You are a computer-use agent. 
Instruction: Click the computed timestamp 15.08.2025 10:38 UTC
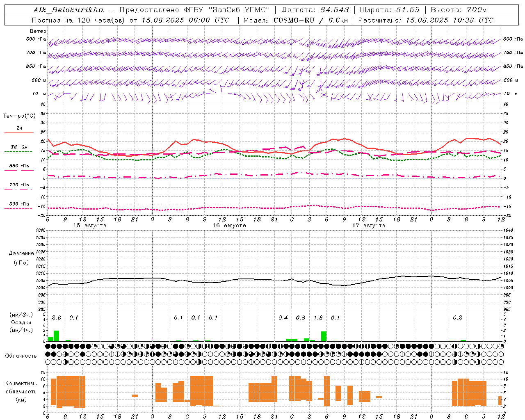tap(450, 20)
